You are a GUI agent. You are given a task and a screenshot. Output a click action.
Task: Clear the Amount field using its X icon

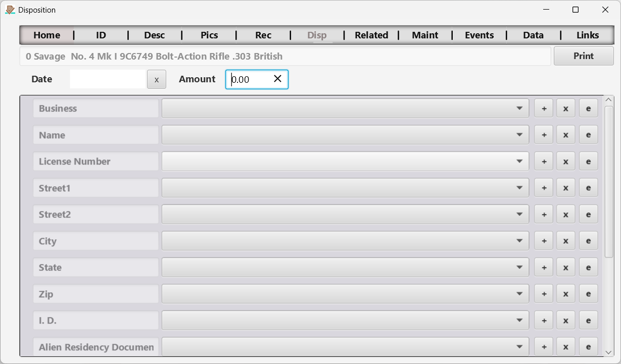pos(277,79)
